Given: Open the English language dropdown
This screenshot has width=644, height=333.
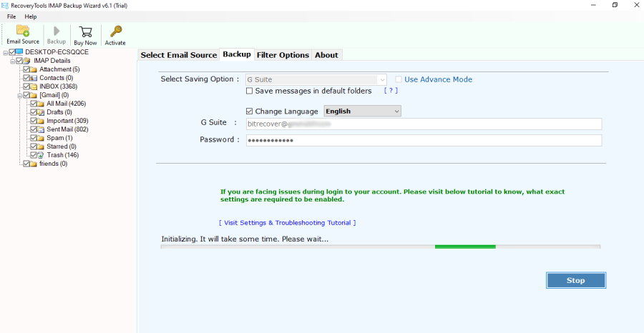Looking at the screenshot, I should coord(362,111).
